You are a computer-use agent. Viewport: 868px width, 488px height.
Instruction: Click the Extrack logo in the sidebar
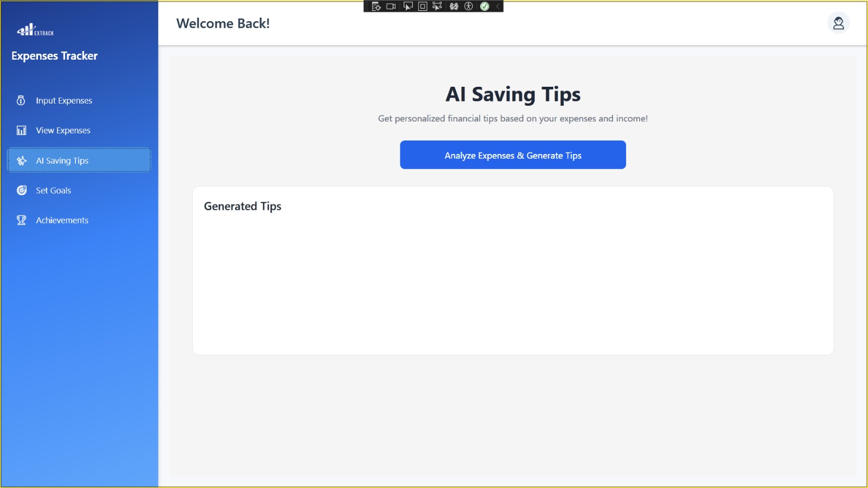(x=35, y=30)
